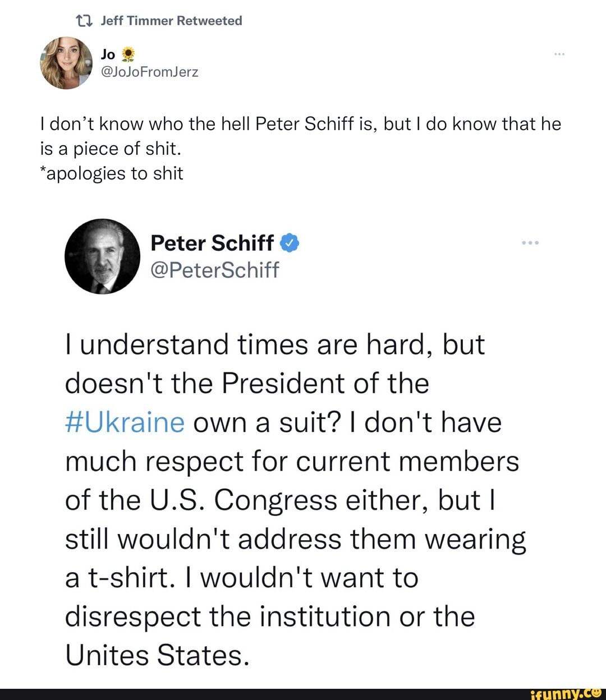Click the @PeterSchiff handle

coord(215,269)
